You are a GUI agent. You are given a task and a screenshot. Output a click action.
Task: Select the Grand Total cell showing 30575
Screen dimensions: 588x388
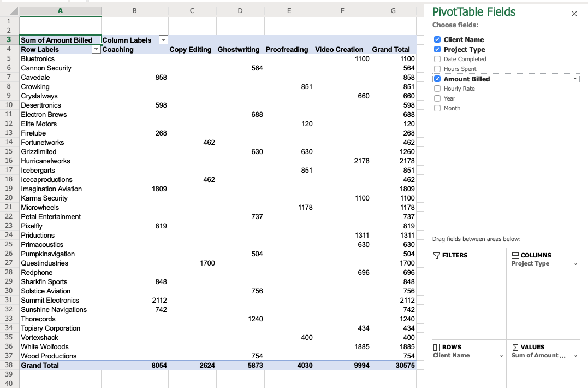(x=405, y=365)
